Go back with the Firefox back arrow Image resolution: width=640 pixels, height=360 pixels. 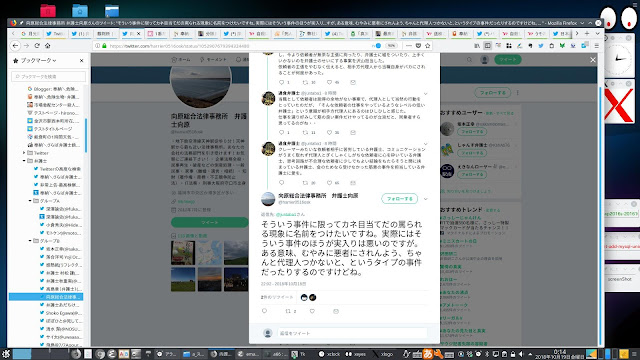coord(16,46)
